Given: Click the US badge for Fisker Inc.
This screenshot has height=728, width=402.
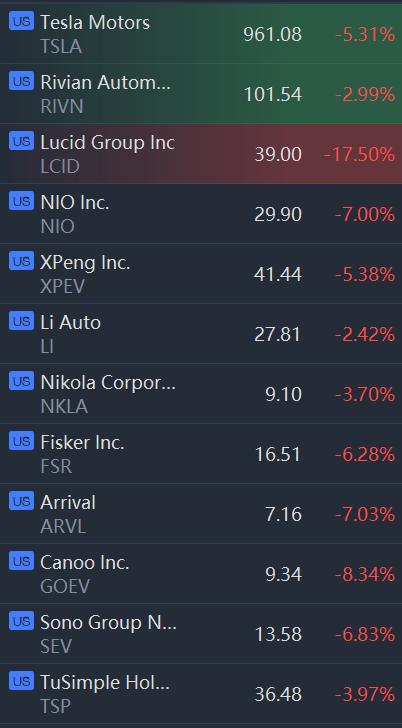Looking at the screenshot, I should pos(21,441).
